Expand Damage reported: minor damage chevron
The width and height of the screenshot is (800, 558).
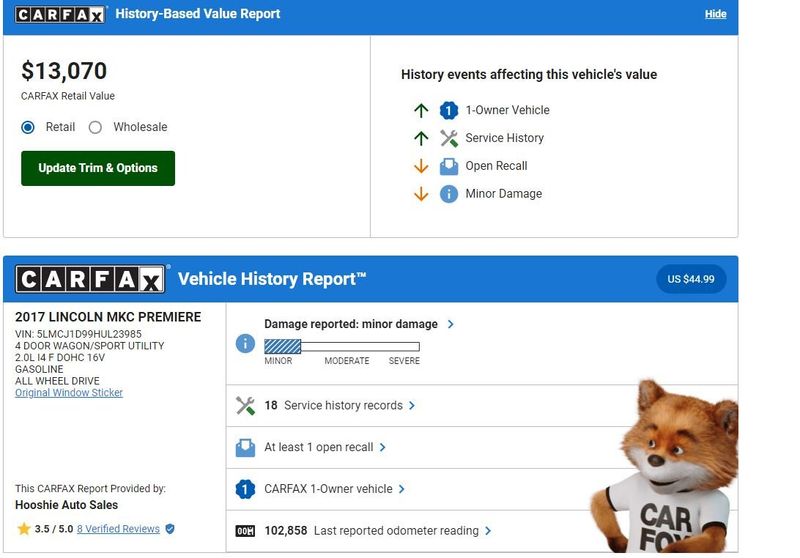pos(451,324)
